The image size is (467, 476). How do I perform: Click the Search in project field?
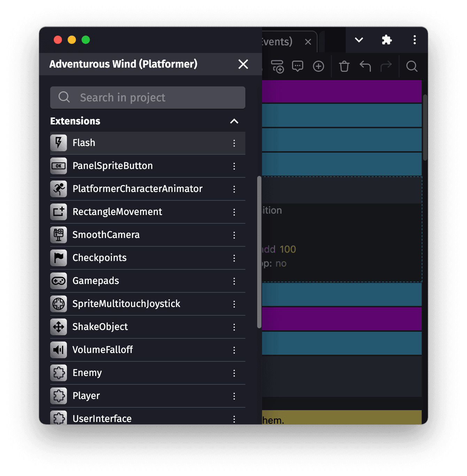pos(148,98)
